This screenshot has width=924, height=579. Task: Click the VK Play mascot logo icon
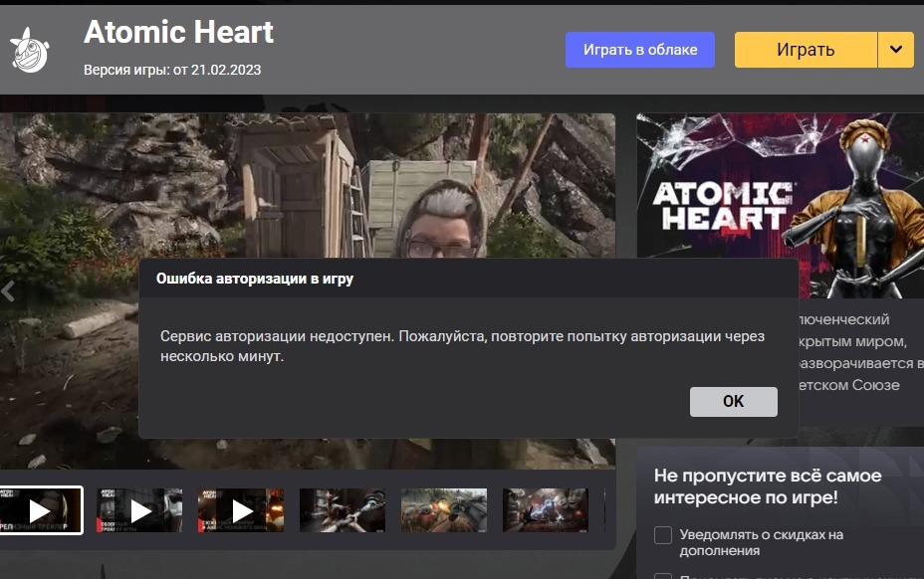point(30,51)
